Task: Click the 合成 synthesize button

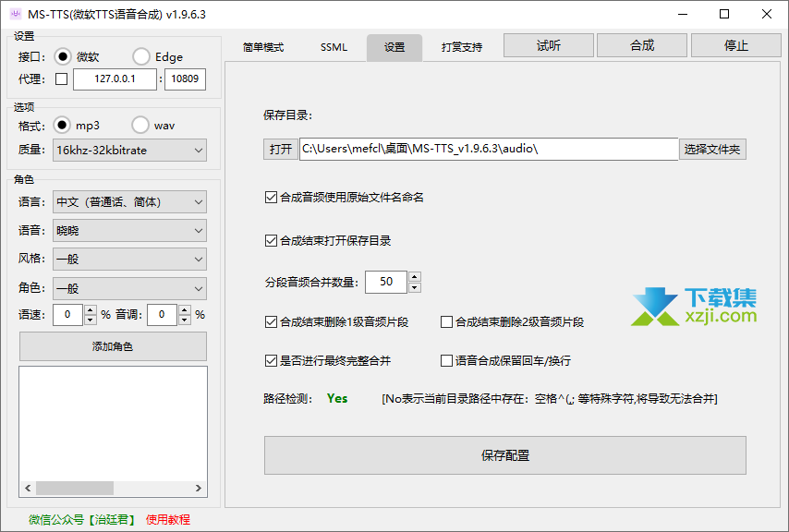Action: coord(642,46)
